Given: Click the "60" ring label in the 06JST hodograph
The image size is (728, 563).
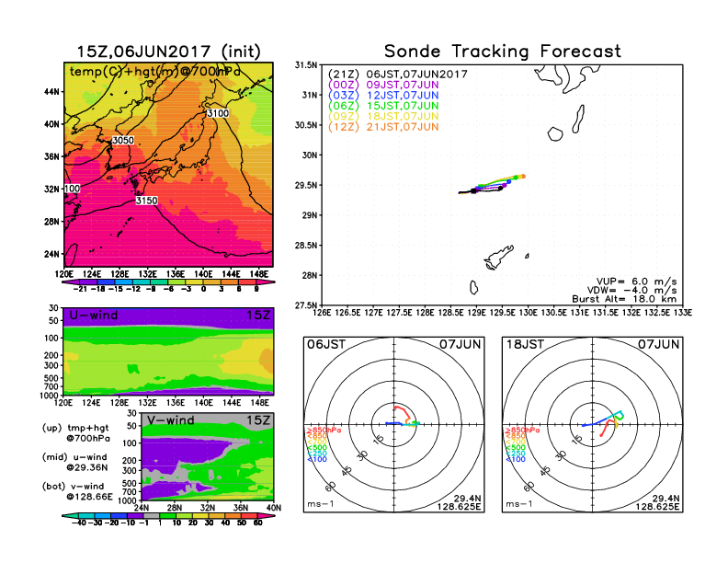Looking at the screenshot, I should (331, 487).
